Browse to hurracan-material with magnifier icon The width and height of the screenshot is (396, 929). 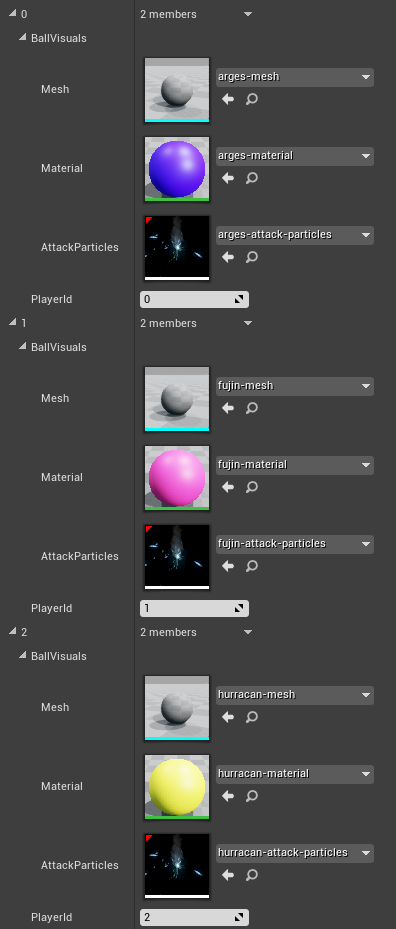pyautogui.click(x=252, y=796)
